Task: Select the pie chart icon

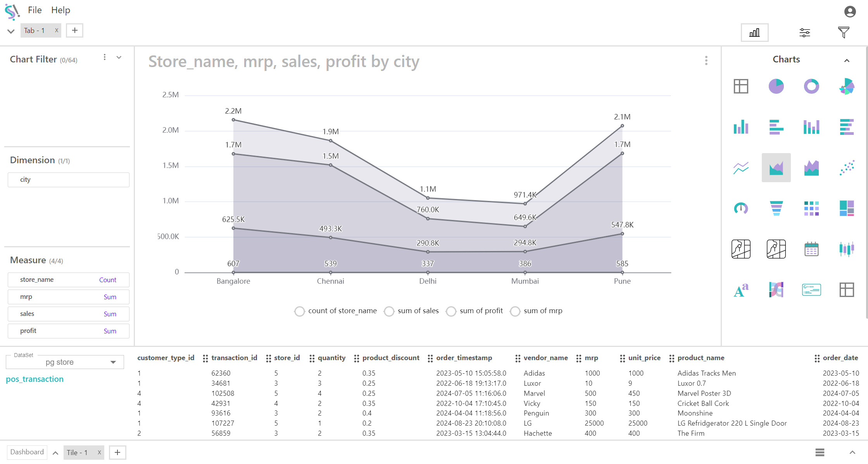Action: [x=776, y=86]
